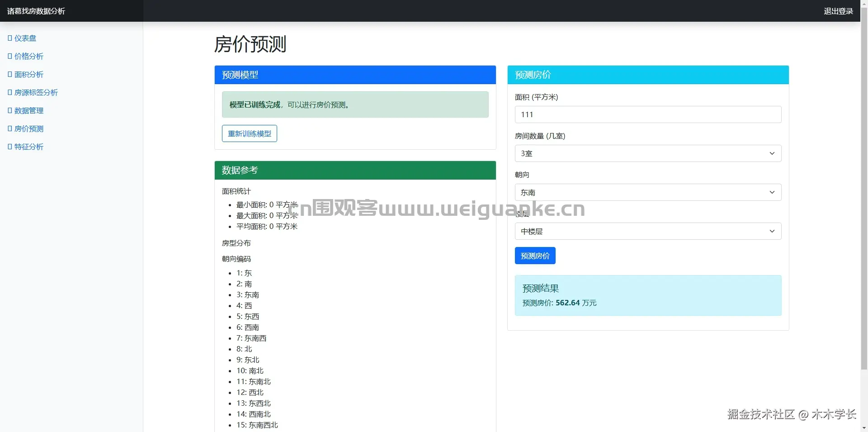
Task: Click list entry 9: 东北
Action: point(248,360)
